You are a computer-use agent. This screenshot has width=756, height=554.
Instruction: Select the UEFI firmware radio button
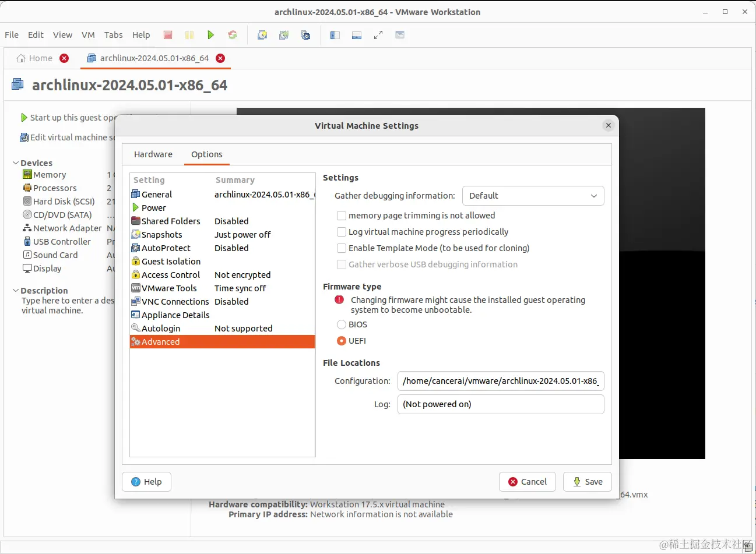point(342,341)
